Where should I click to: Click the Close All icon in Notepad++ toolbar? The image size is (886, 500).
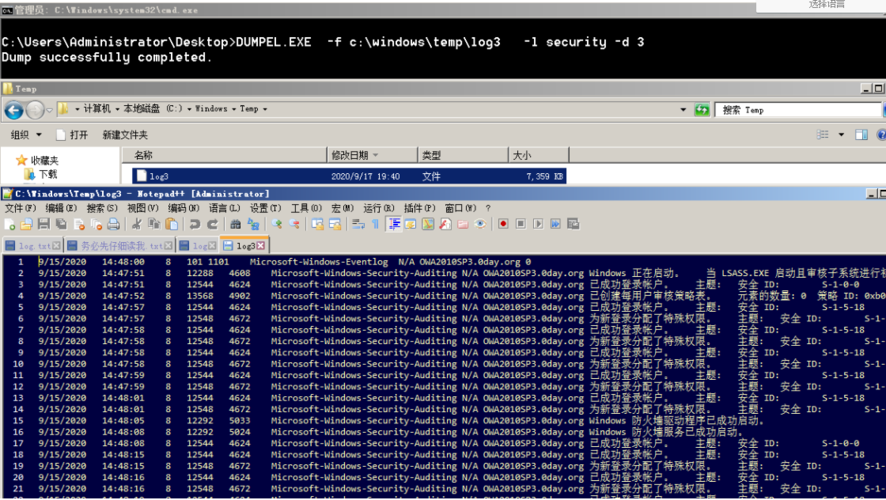pos(96,224)
